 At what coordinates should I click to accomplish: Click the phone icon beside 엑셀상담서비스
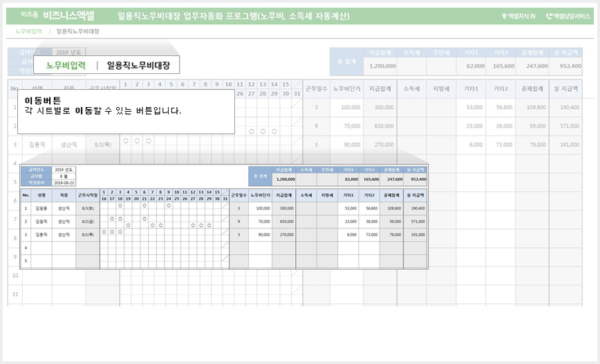coord(549,16)
